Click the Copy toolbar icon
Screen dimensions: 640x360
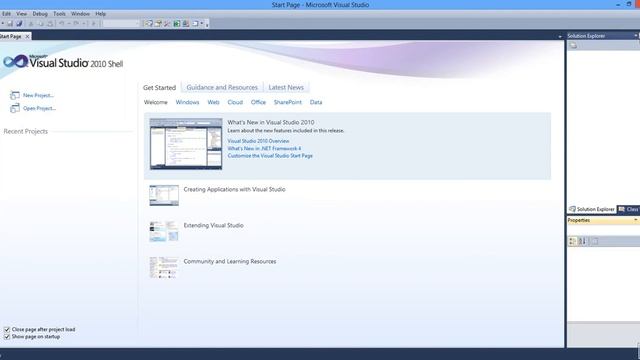(40, 24)
